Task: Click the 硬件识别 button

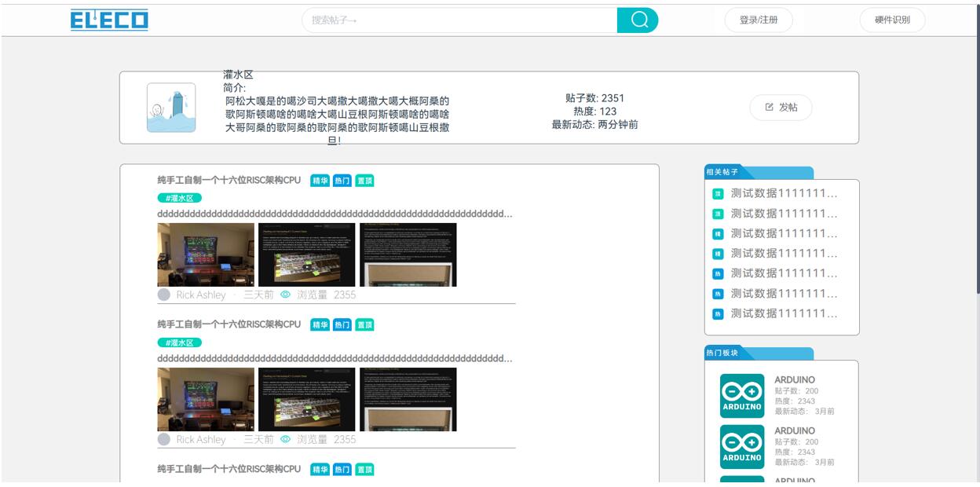Action: point(892,20)
